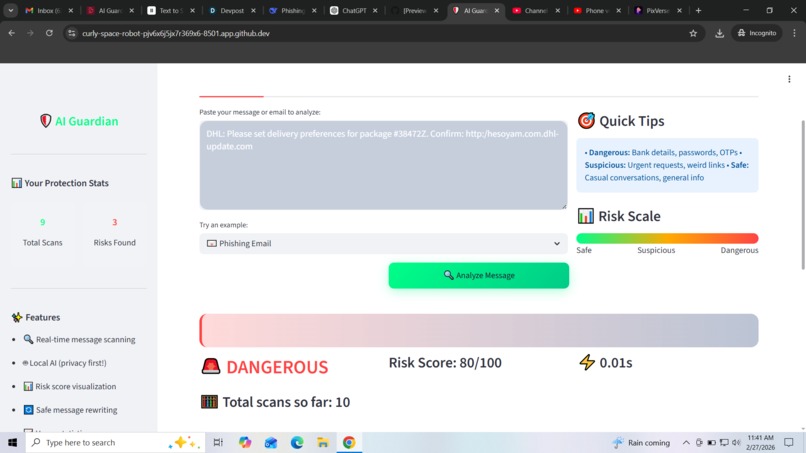Screen dimensions: 806x453
Task: Click the Your Protection Stats chart icon
Action: (16, 183)
